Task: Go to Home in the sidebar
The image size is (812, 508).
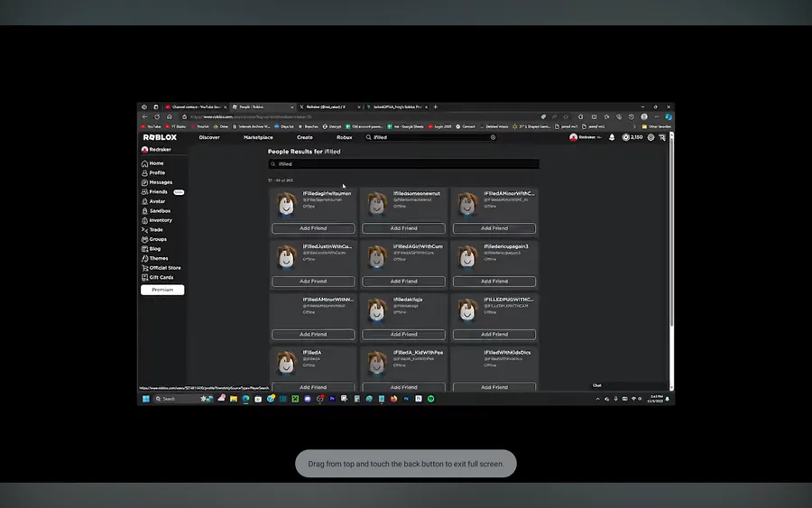Action: click(x=152, y=163)
